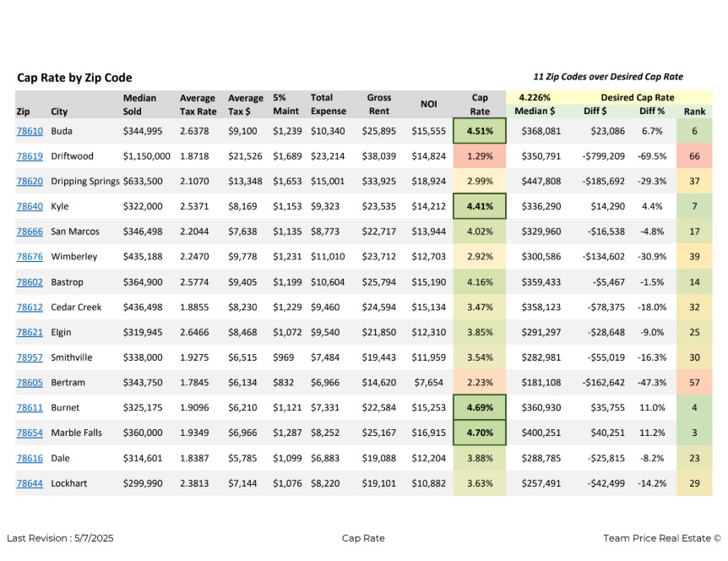Click Dale gross rent $19,088
The height and width of the screenshot is (561, 728).
pyautogui.click(x=379, y=458)
